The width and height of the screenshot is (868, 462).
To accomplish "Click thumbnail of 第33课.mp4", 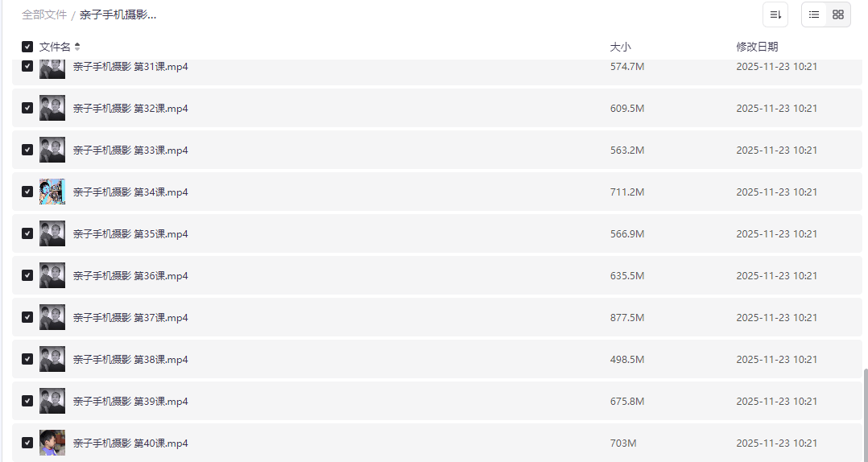I will 52,150.
